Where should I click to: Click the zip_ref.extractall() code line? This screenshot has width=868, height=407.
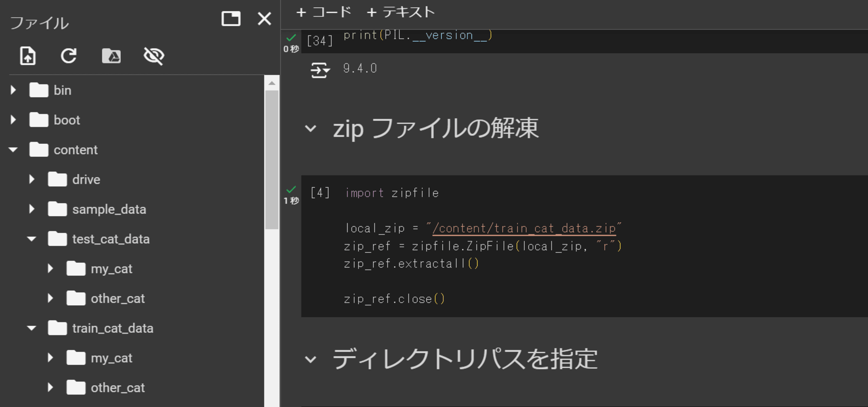point(411,264)
